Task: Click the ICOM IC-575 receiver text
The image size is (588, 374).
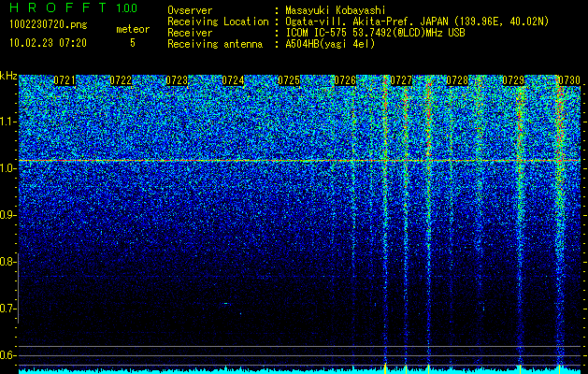Action: [x=375, y=33]
